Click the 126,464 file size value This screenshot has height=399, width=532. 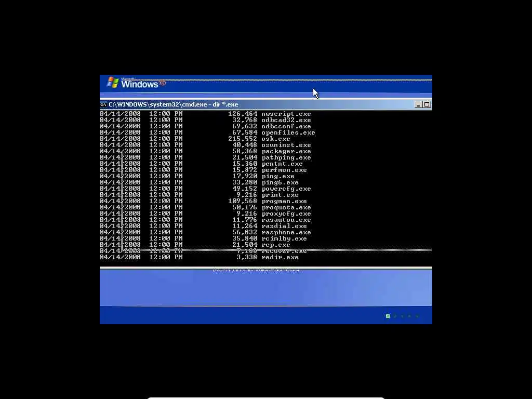(x=243, y=114)
